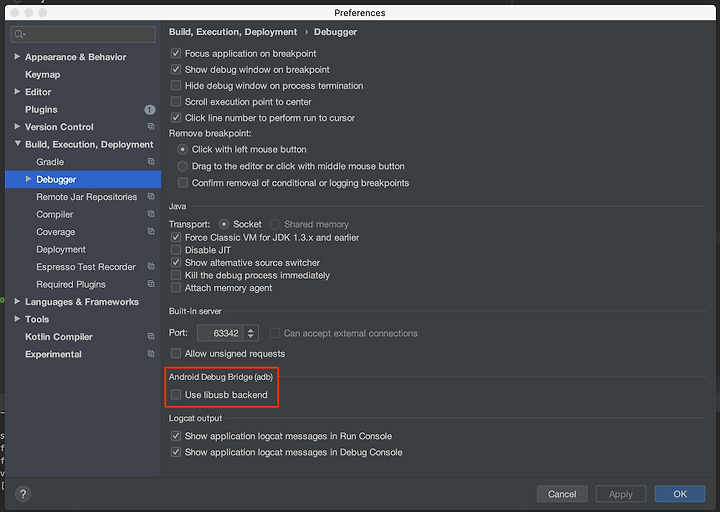Expand Version Control tree arrow
Viewport: 720px width, 512px height.
click(17, 126)
